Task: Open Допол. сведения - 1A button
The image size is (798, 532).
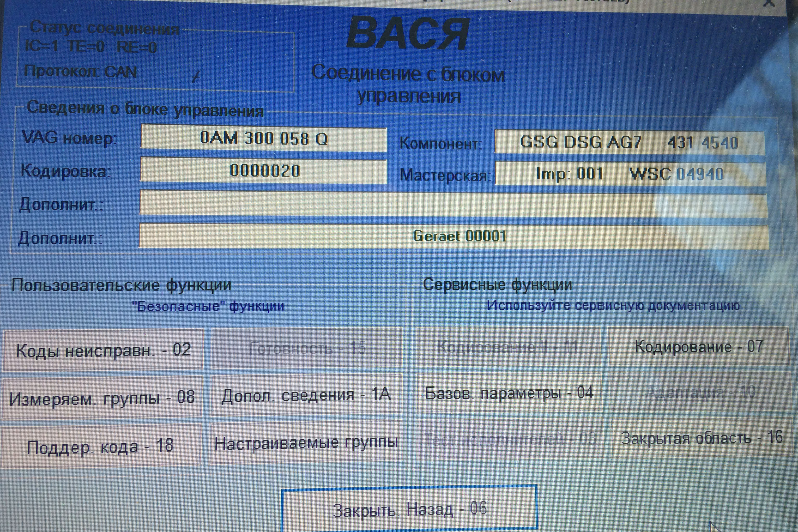Action: (x=306, y=395)
